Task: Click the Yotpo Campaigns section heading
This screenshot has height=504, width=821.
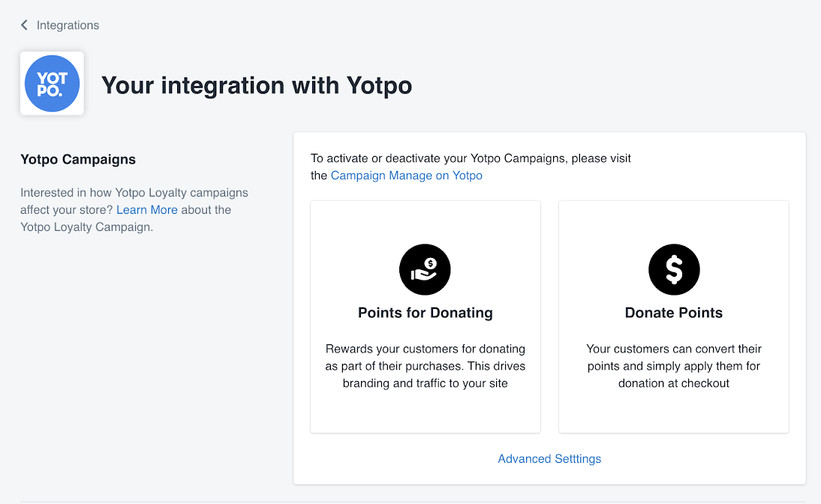Action: point(78,159)
